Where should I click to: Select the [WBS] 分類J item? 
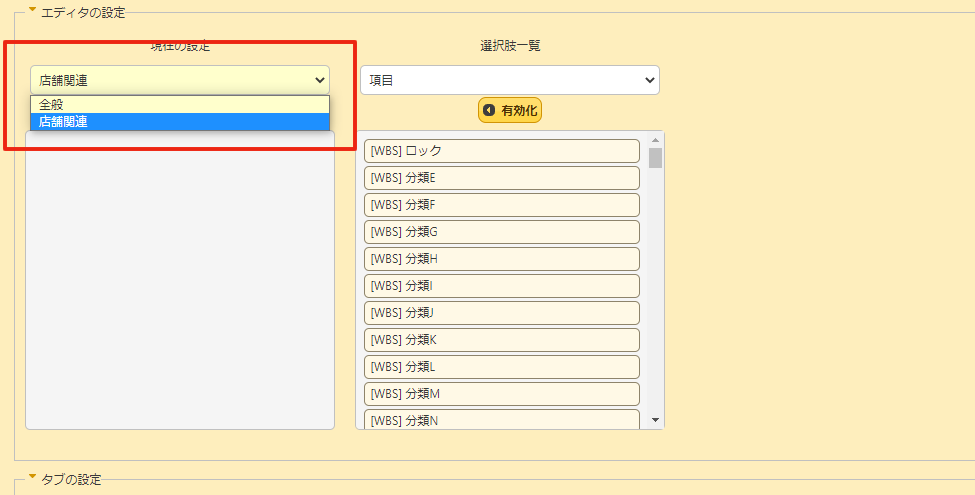coord(502,313)
